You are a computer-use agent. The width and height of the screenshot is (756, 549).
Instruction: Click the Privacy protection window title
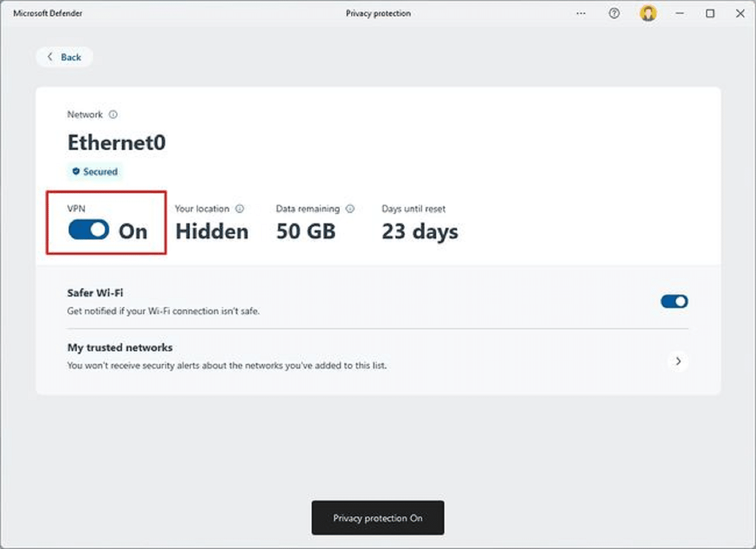378,14
